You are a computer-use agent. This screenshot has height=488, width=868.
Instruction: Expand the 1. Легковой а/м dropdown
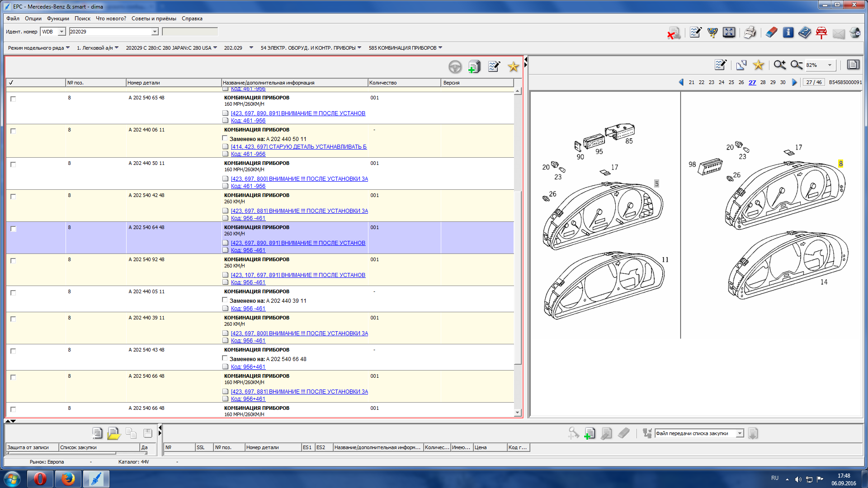coord(117,47)
